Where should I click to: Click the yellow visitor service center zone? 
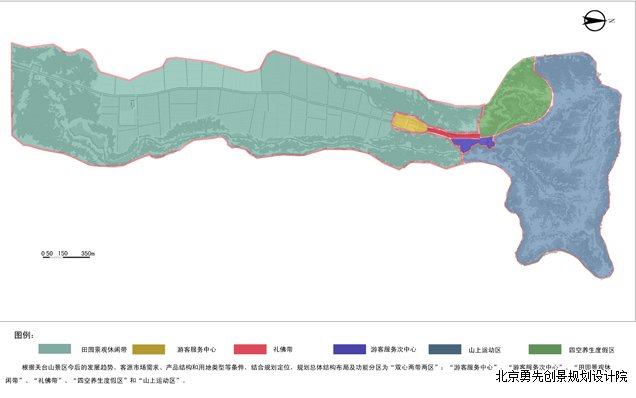click(408, 123)
